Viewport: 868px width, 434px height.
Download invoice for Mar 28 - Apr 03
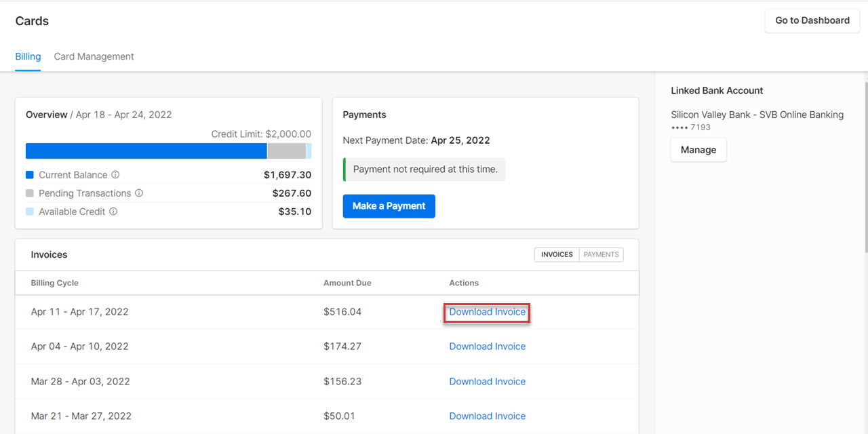click(487, 382)
